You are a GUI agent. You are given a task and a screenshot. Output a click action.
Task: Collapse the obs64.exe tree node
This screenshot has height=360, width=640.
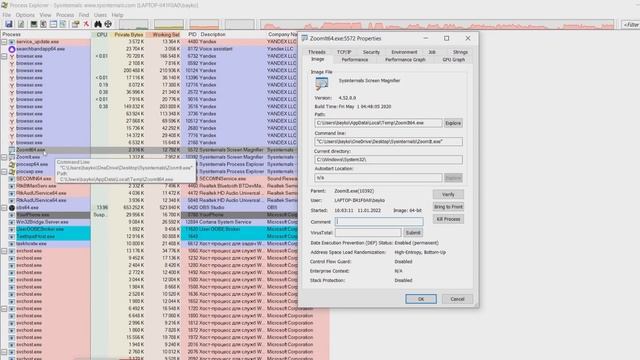[4, 208]
